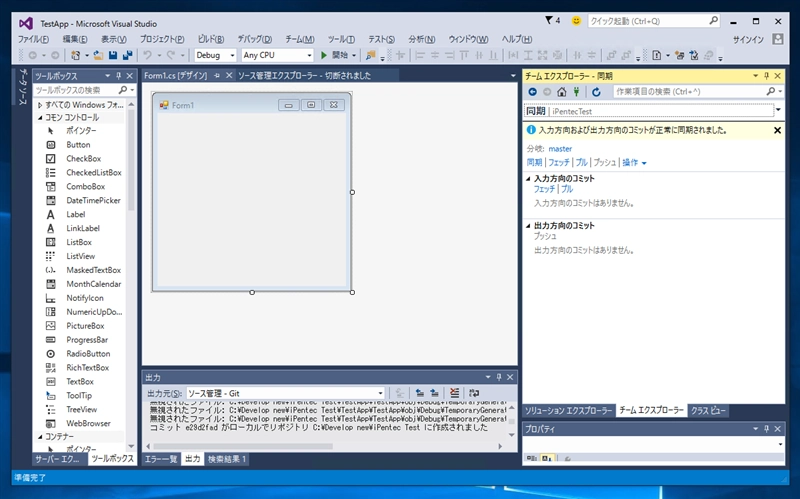
Task: Dismiss the sync success notification
Action: tap(777, 131)
